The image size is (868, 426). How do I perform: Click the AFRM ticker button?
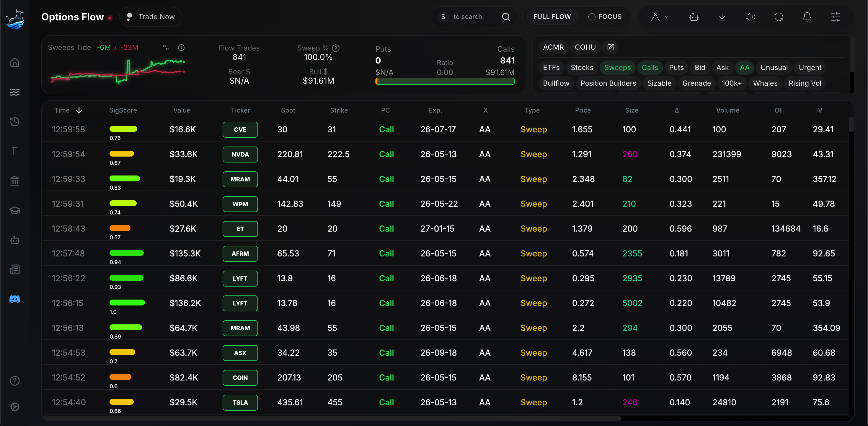point(240,254)
